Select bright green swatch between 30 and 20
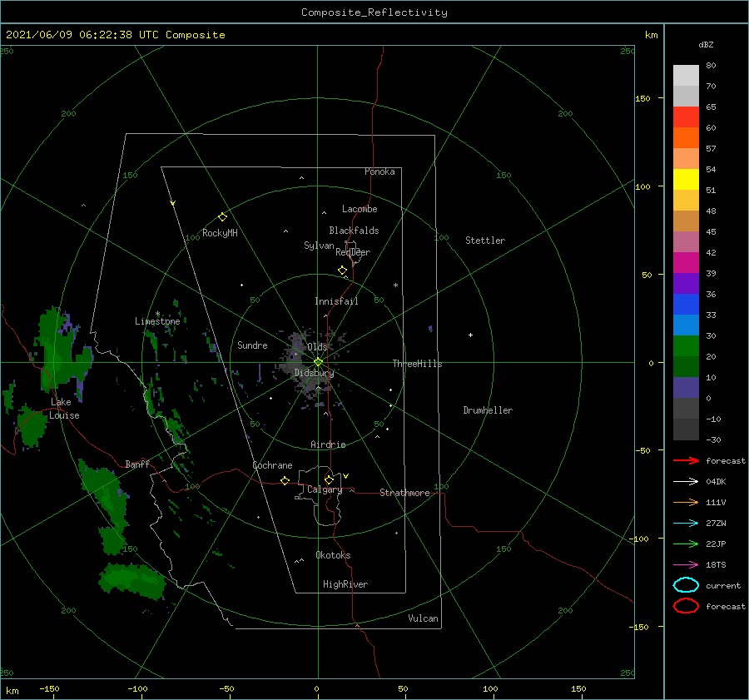The image size is (749, 700). [x=686, y=346]
